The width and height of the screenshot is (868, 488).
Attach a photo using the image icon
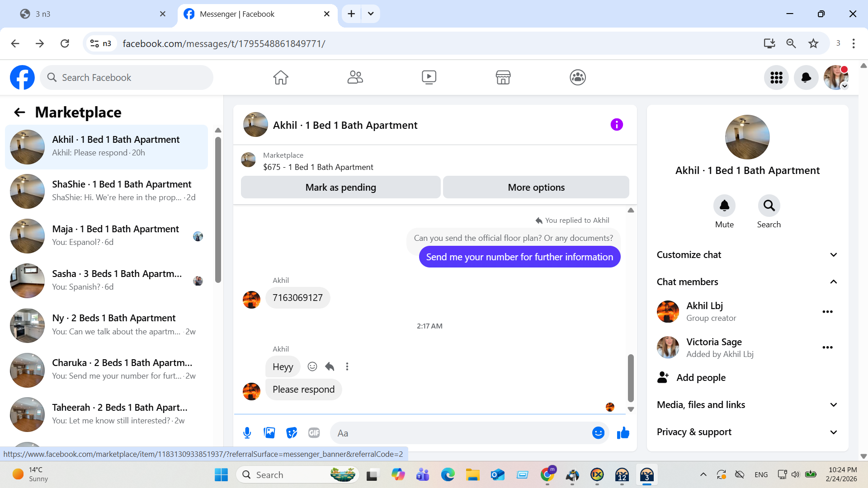[269, 433]
